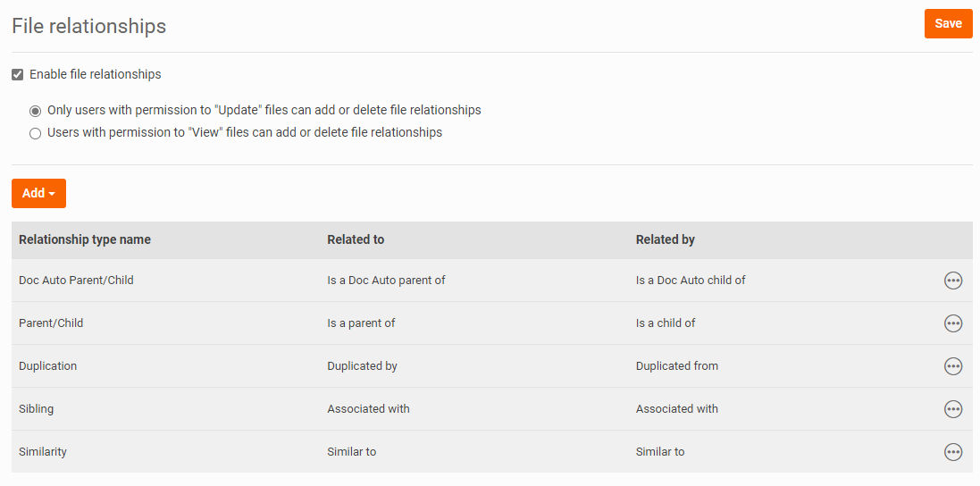Screen dimensions: 980x486
Task: Select the Duplication relationship name
Action: (x=47, y=366)
